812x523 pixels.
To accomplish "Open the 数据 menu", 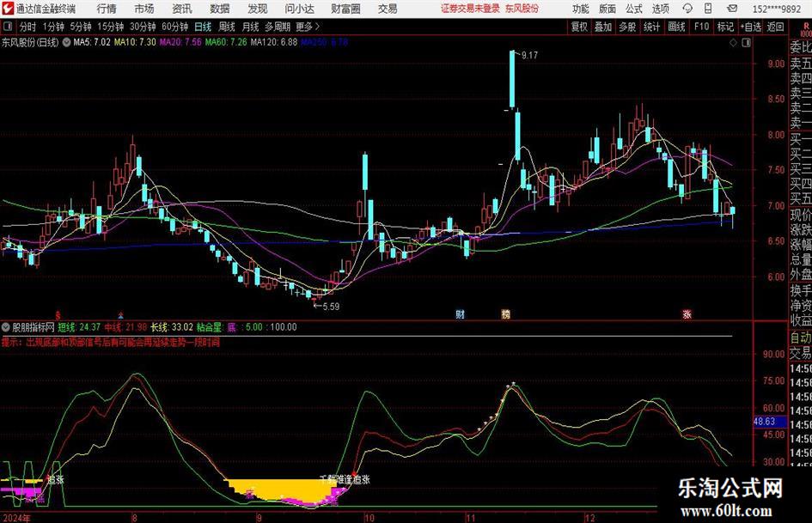I will (220, 9).
